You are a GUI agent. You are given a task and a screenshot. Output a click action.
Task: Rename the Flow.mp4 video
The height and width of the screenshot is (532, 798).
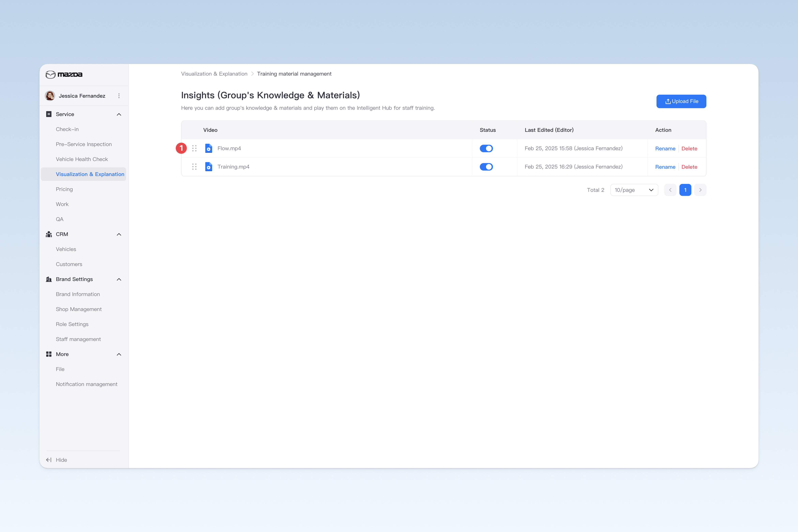[665, 149]
